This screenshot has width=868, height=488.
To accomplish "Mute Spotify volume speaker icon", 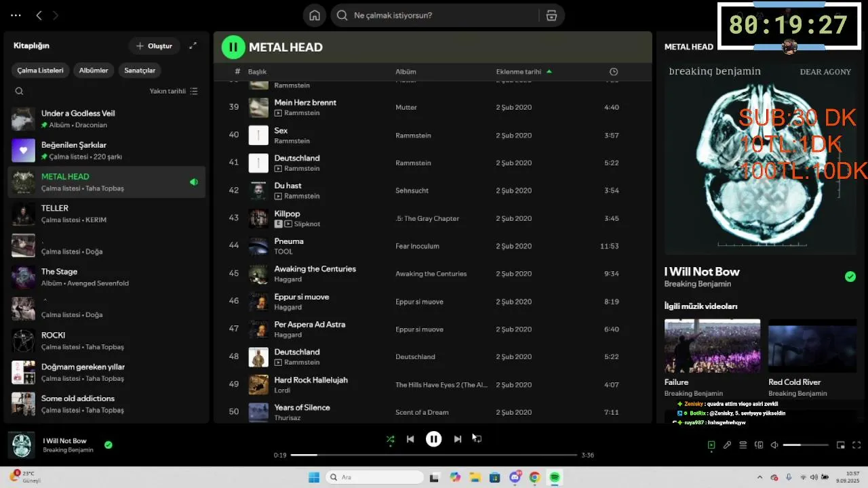I will click(774, 445).
